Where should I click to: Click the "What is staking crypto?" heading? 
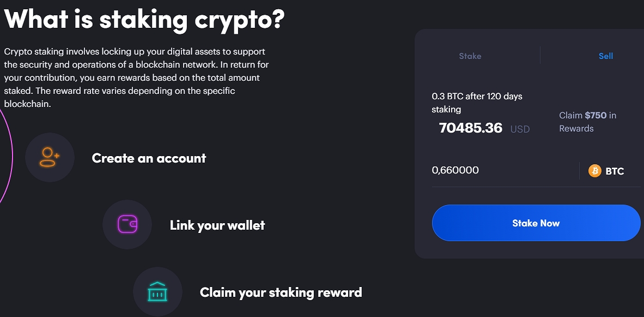click(144, 19)
